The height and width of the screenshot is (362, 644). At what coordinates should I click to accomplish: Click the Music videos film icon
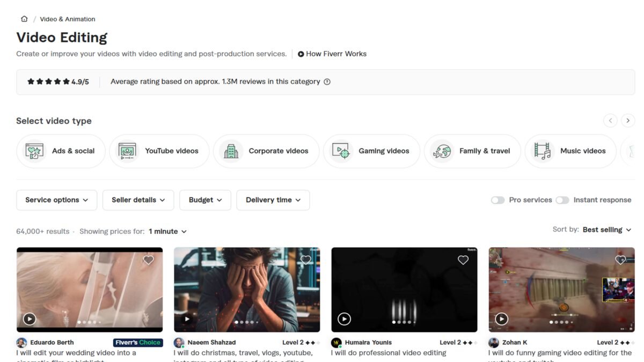click(x=543, y=151)
